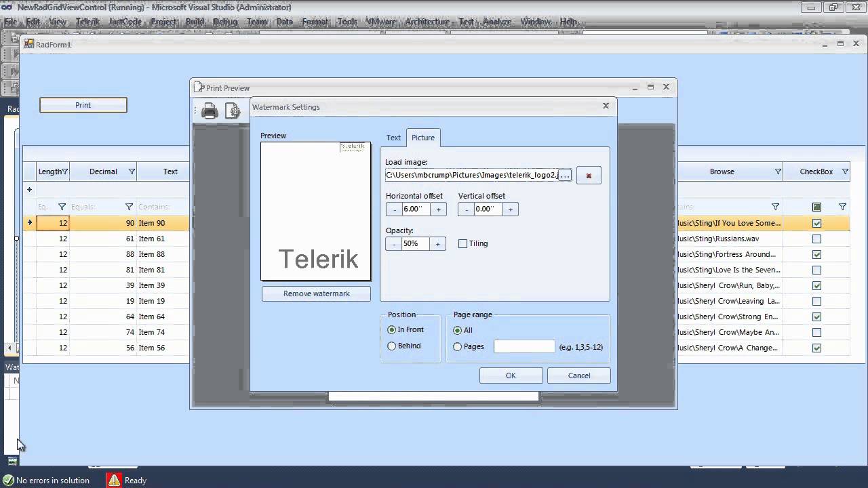
Task: Switch to the Text tab
Action: coord(393,138)
